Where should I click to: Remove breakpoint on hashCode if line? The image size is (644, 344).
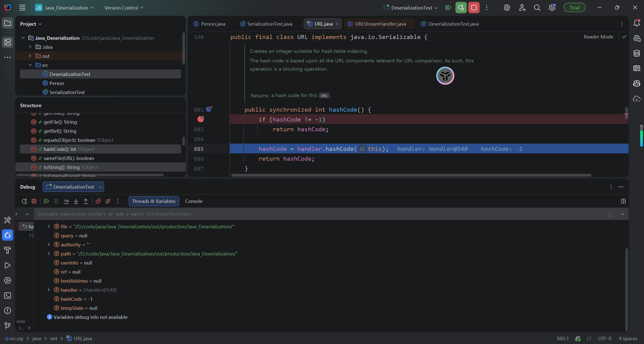pos(200,119)
